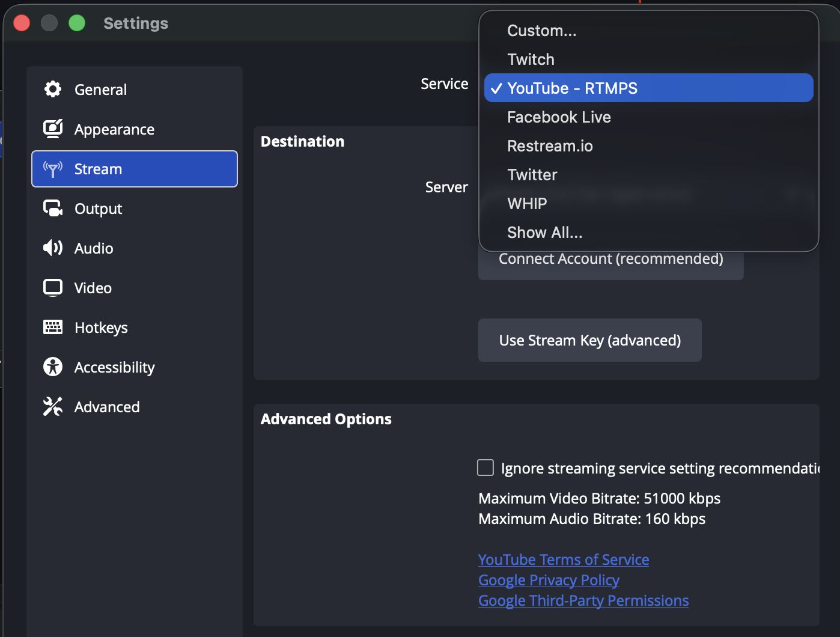Click the Hotkeys keyboard icon
The width and height of the screenshot is (840, 637).
click(53, 327)
